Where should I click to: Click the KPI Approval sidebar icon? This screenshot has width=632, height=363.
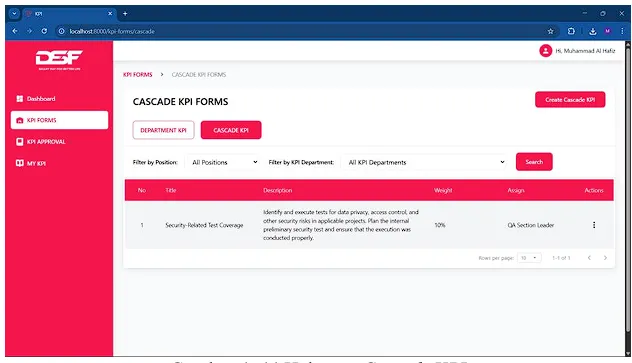[20, 142]
